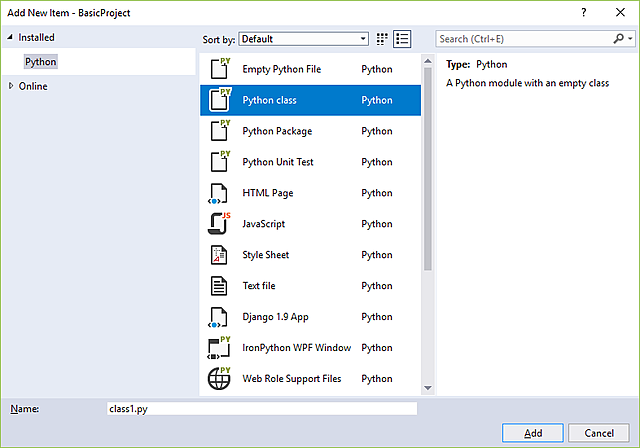
Task: Click the template list scrollbar thumb
Action: click(x=428, y=169)
